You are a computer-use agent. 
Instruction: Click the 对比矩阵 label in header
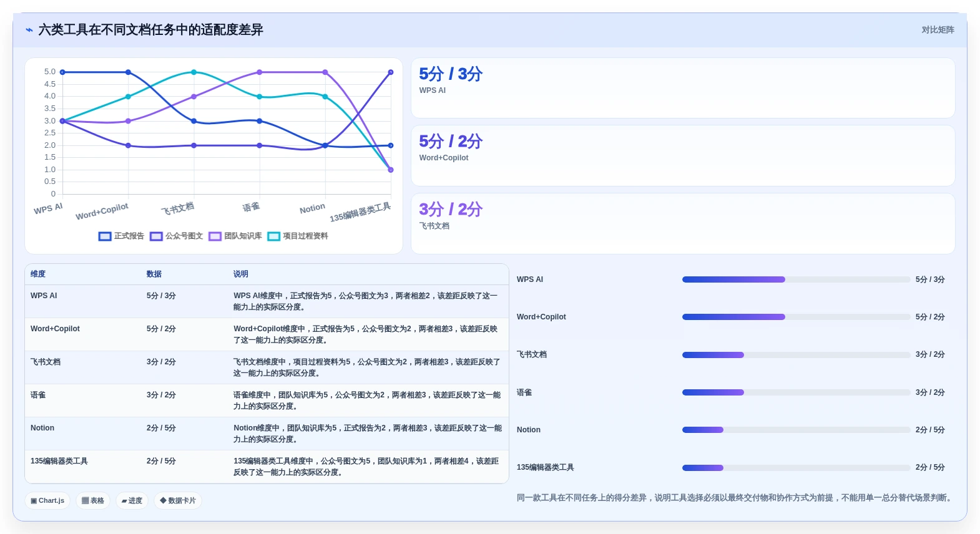coord(938,30)
